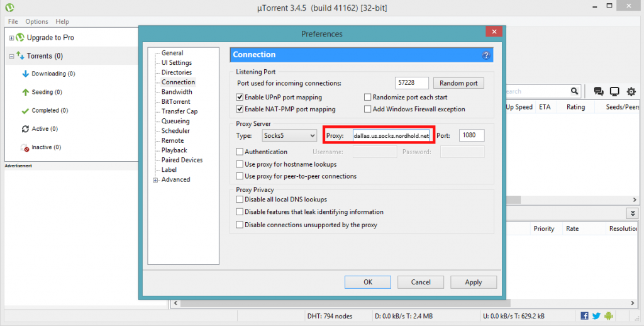644x326 pixels.
Task: Expand the Advanced preferences tree node
Action: pos(155,180)
